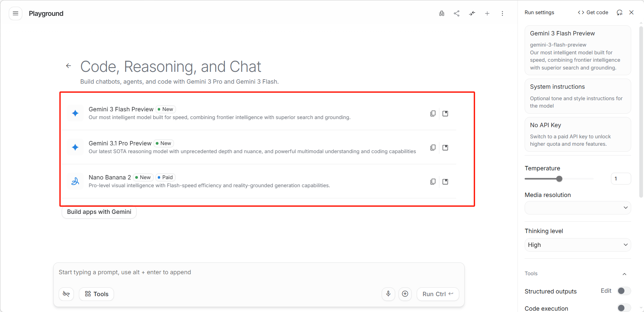Click the Gemini 3.1 Pro Preview star icon
Viewport: 644px width, 312px height.
(x=75, y=147)
